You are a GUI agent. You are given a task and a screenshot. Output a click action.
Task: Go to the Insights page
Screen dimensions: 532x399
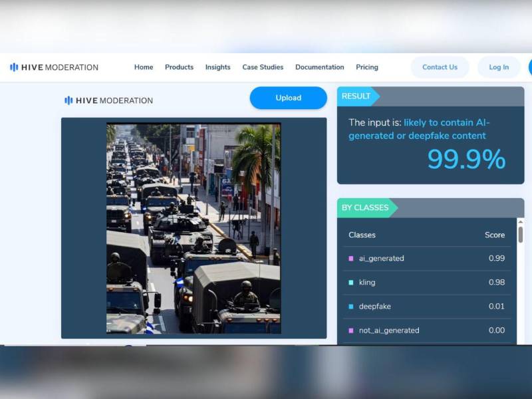point(217,67)
